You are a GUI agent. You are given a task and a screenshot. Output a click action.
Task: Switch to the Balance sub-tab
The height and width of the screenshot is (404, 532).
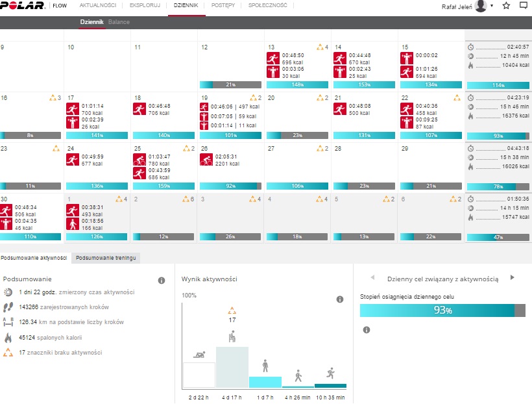pos(119,22)
